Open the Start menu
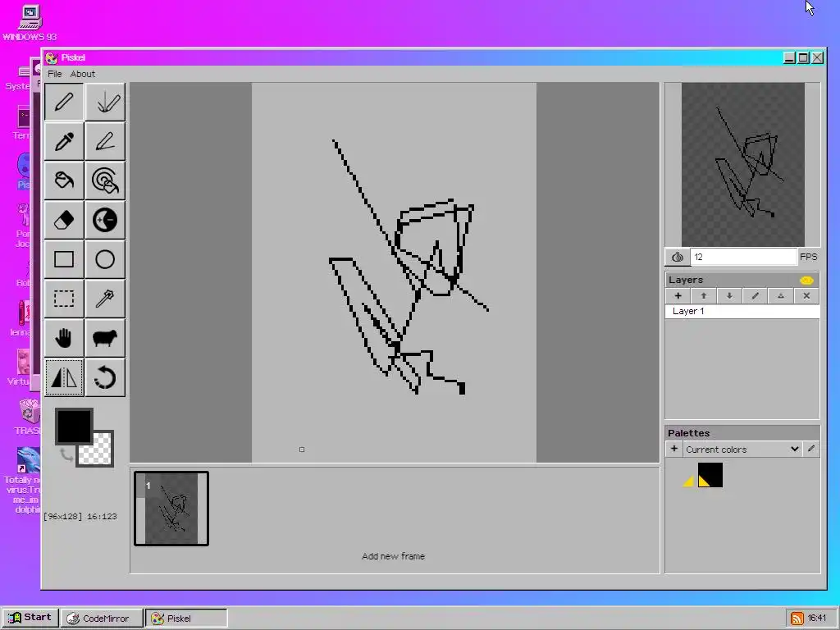840x630 pixels. pyautogui.click(x=30, y=617)
